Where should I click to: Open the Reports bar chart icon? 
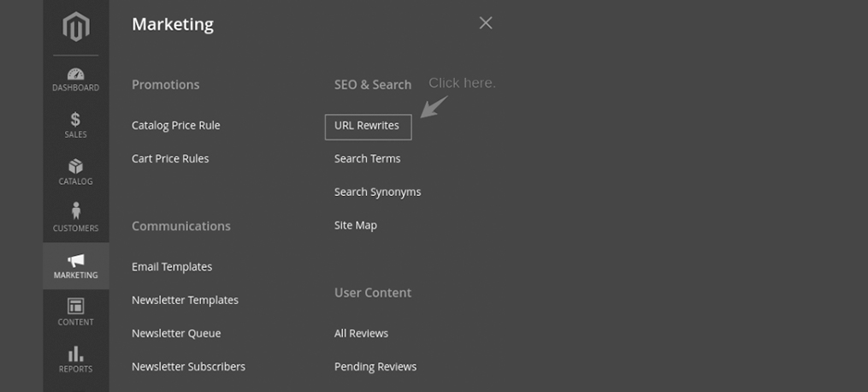tap(76, 353)
